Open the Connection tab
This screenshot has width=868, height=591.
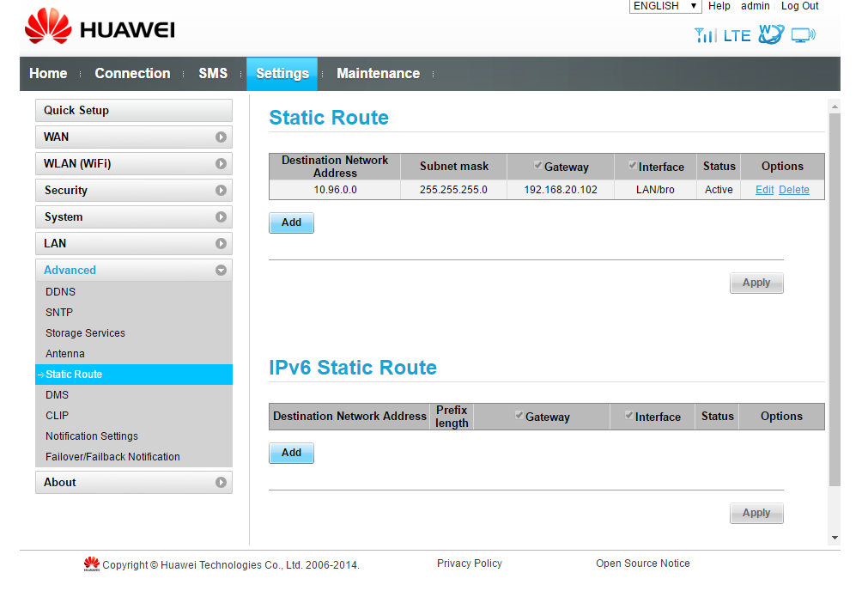coord(132,73)
